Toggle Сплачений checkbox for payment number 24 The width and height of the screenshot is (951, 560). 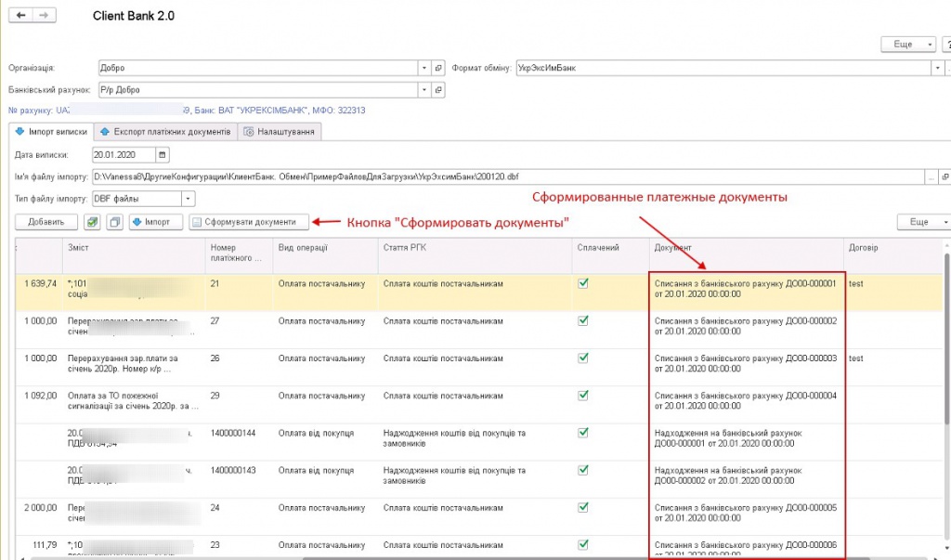[x=583, y=507]
